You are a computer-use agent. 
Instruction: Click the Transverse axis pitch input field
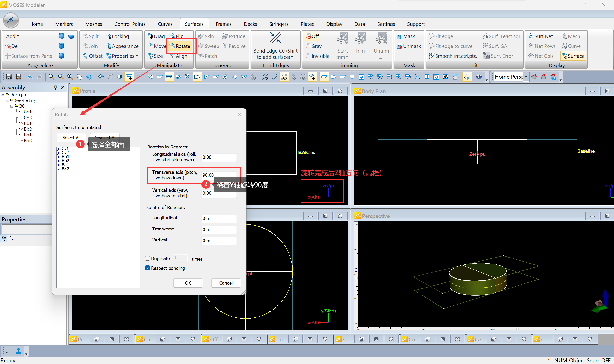click(219, 175)
